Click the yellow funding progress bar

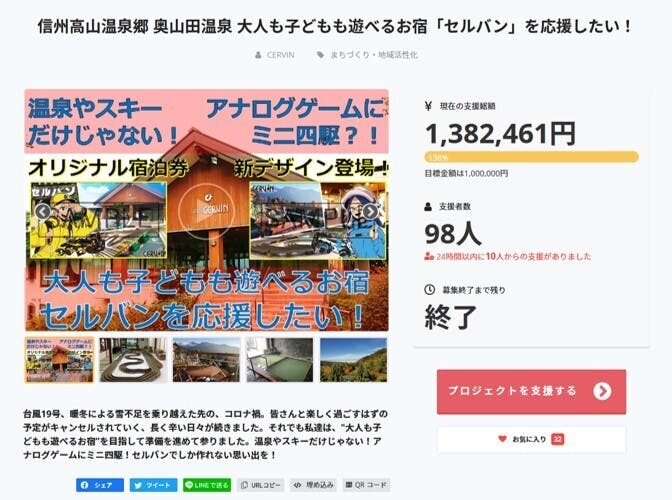click(531, 157)
